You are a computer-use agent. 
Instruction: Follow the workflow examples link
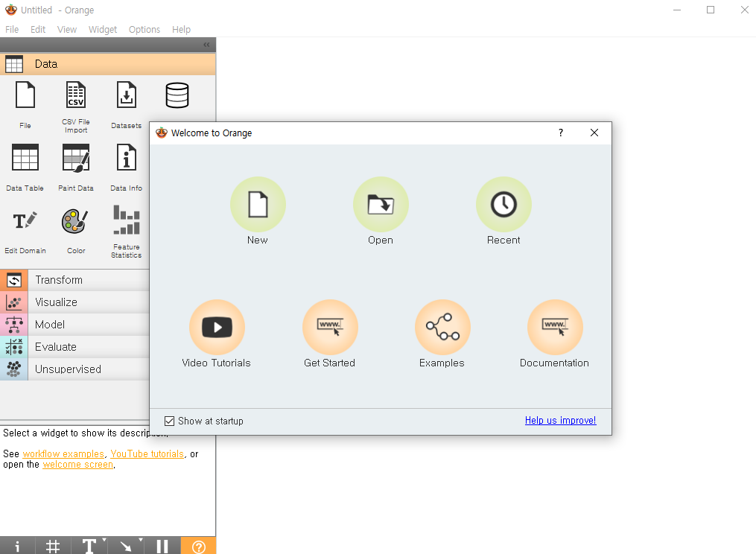click(63, 453)
